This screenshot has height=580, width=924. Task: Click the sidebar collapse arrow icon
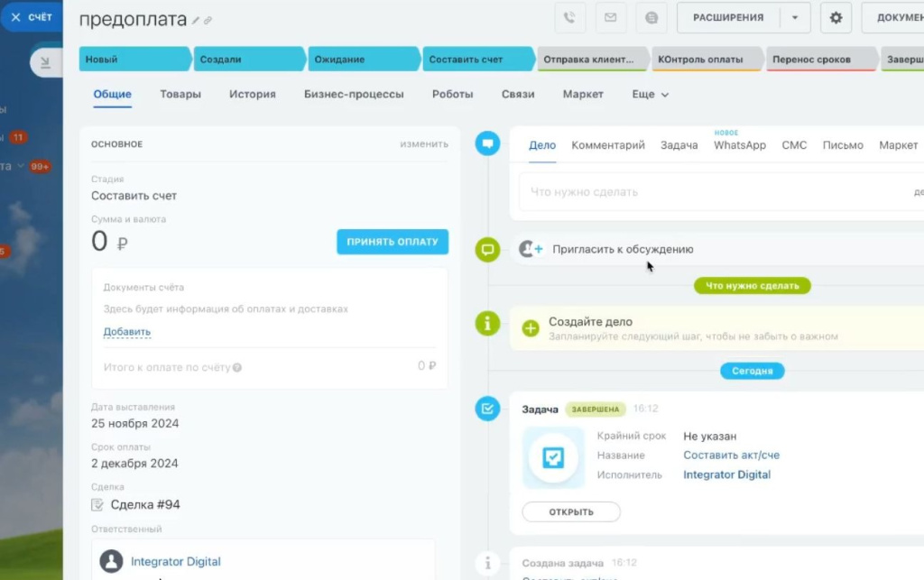tap(44, 61)
